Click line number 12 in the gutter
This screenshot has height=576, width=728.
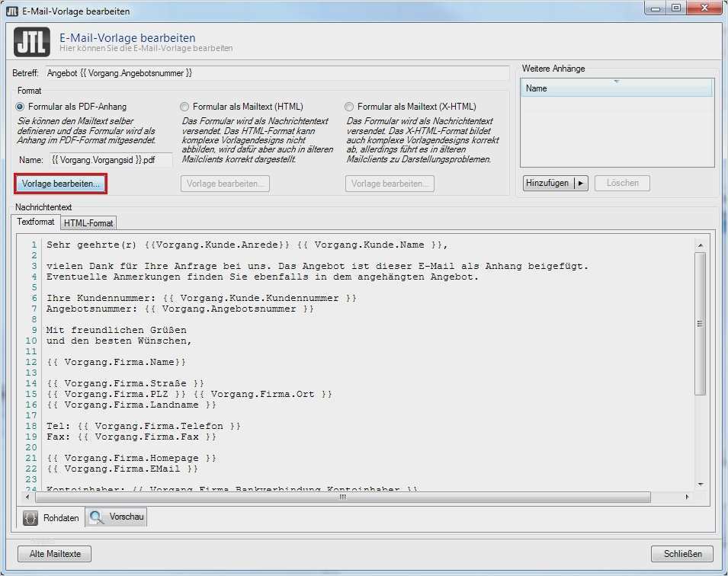[31, 363]
